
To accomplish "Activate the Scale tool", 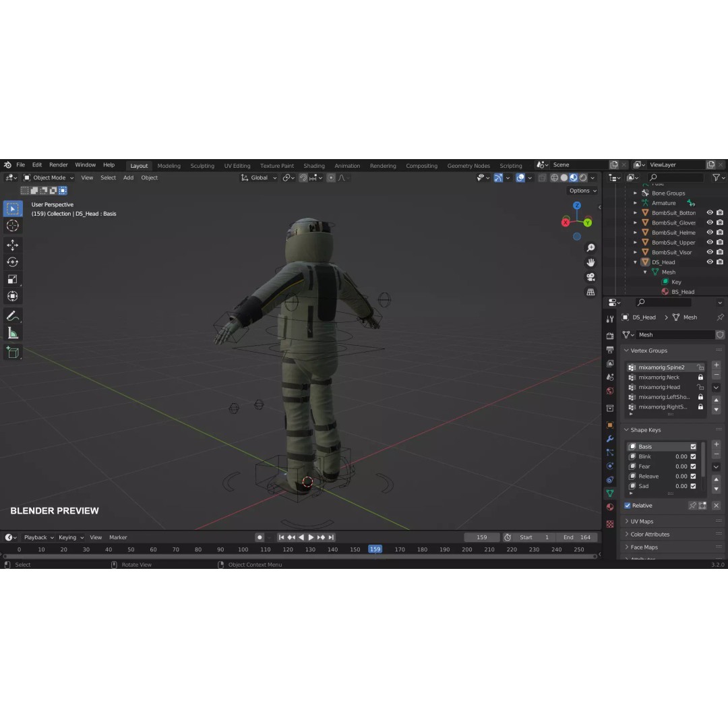I will tap(13, 279).
